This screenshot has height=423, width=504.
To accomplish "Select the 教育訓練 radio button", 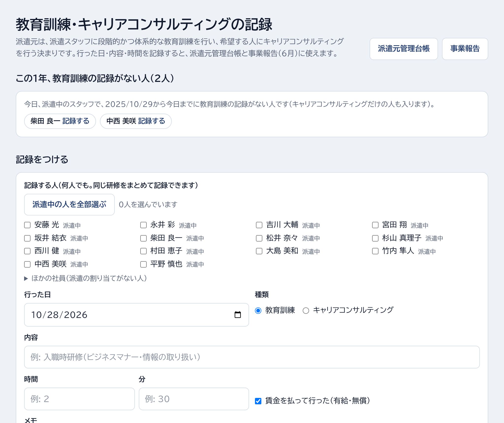I will pyautogui.click(x=258, y=311).
